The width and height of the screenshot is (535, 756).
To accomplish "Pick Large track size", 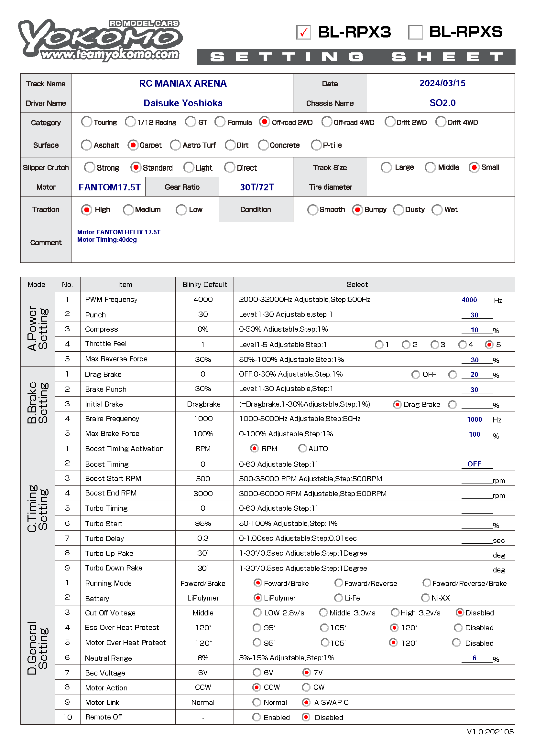I will pyautogui.click(x=386, y=167).
